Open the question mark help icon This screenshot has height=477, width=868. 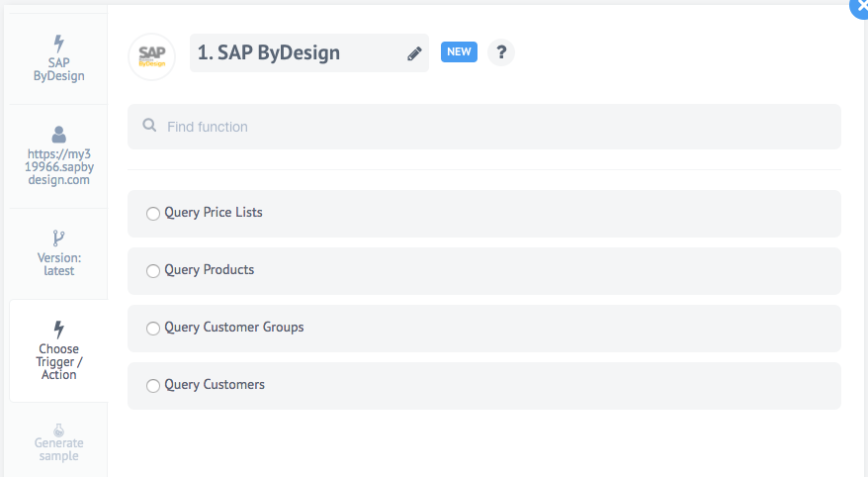pos(501,52)
